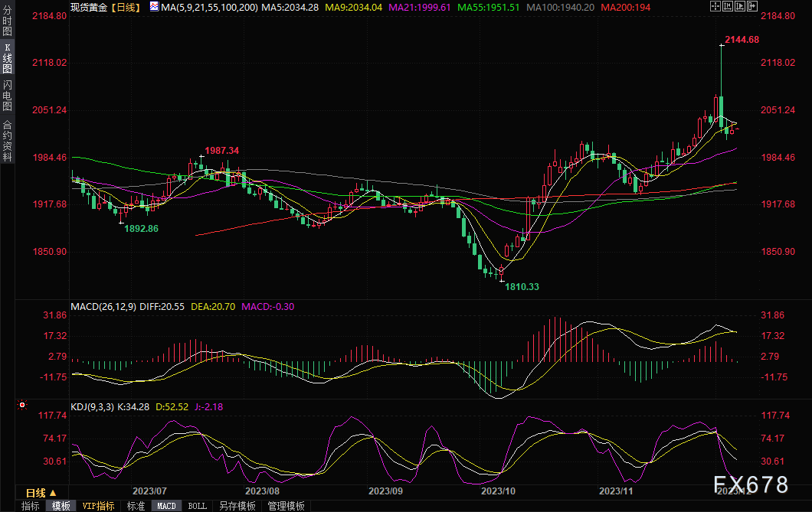Click 管理模板 to manage templates
This screenshot has height=512, width=812.
(x=286, y=506)
